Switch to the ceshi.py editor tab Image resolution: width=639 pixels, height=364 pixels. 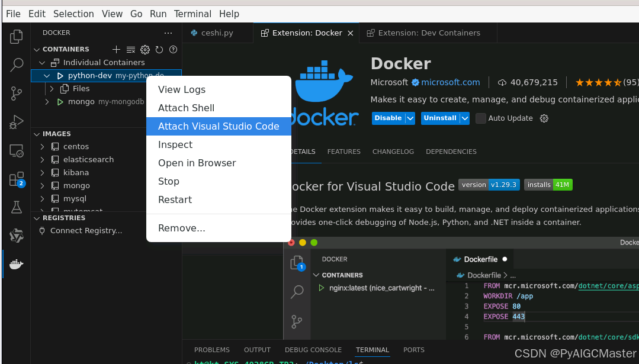tap(217, 33)
